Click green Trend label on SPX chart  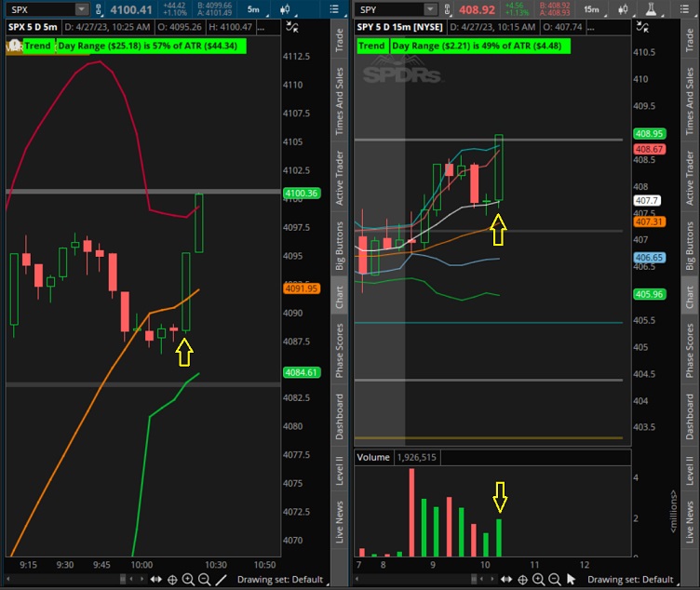(x=37, y=46)
